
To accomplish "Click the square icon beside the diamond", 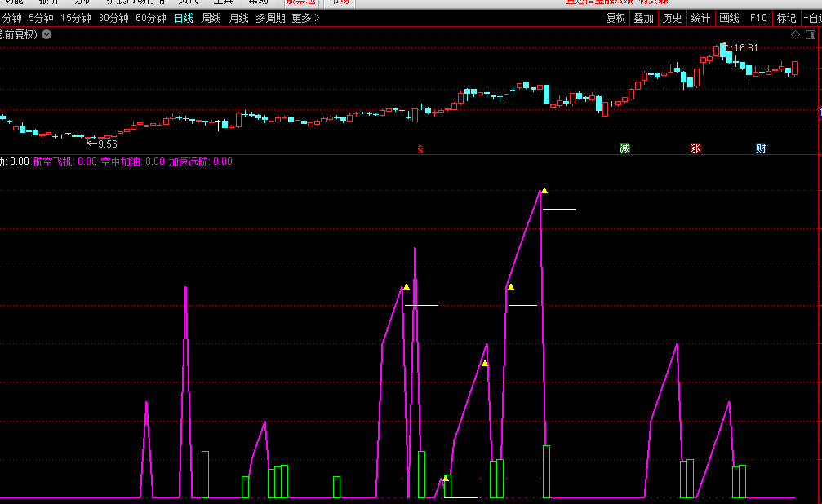I will (811, 34).
